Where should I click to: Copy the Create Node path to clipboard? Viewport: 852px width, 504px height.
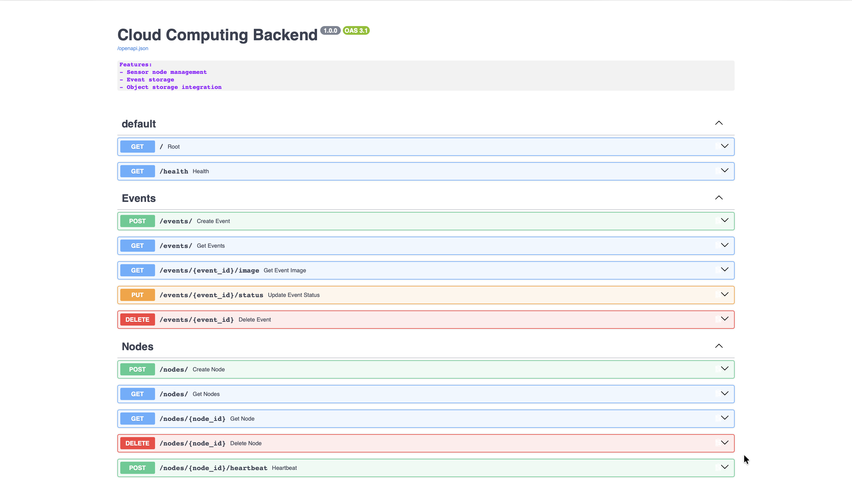click(x=718, y=369)
